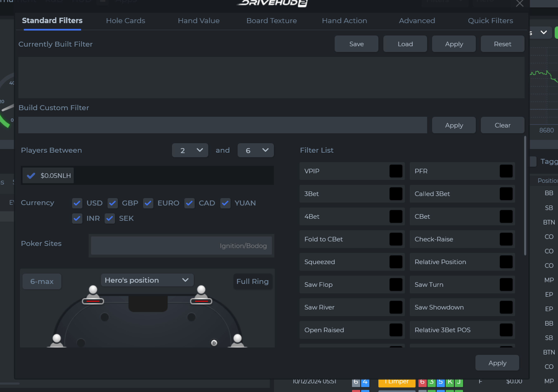Click the top-left seat player icon
Image resolution: width=558 pixels, height=392 pixels.
click(x=93, y=295)
